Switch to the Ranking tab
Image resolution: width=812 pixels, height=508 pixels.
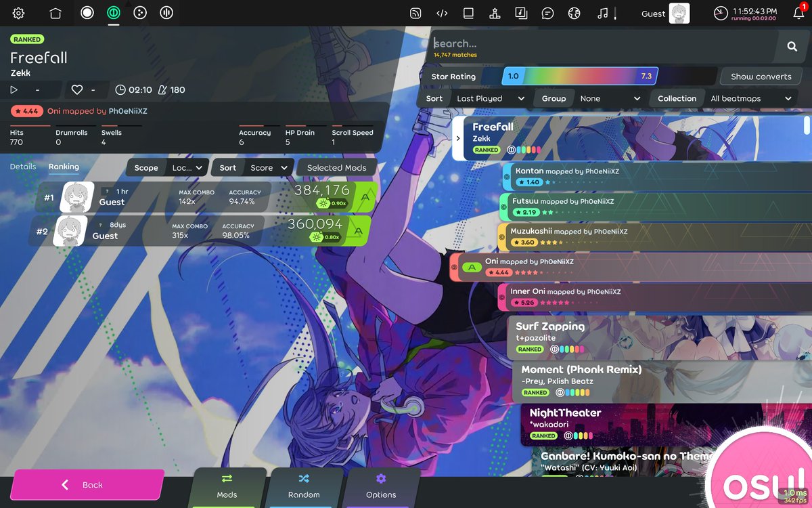pos(64,167)
